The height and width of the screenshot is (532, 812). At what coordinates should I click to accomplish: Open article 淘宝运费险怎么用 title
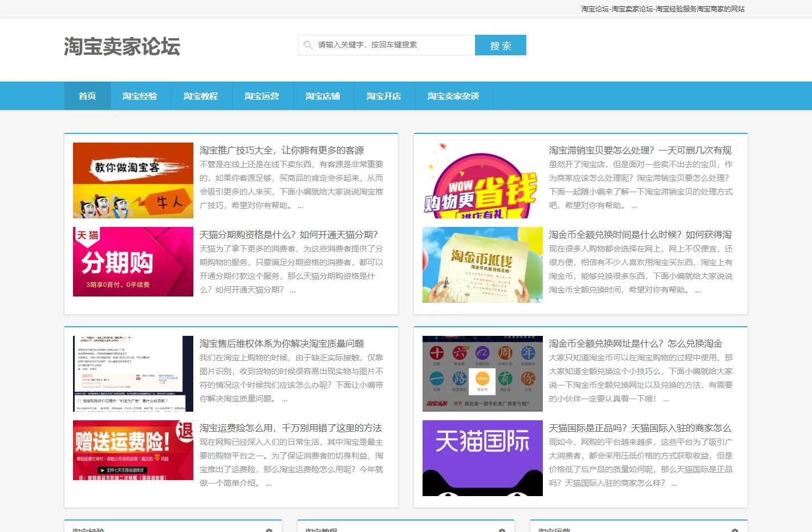pos(291,428)
